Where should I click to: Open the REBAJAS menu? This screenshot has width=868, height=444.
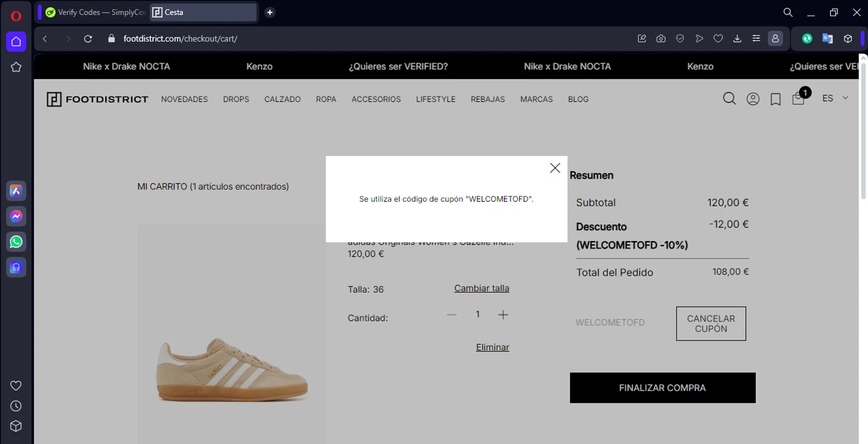(488, 99)
